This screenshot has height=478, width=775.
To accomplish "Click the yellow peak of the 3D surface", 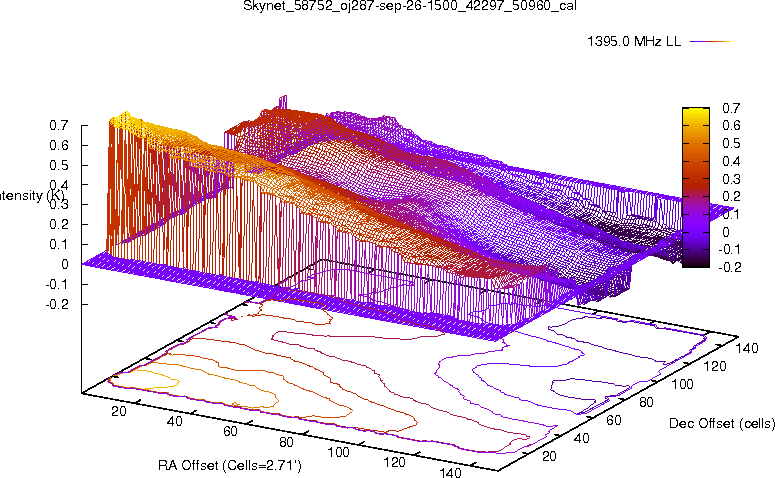I will click(127, 119).
